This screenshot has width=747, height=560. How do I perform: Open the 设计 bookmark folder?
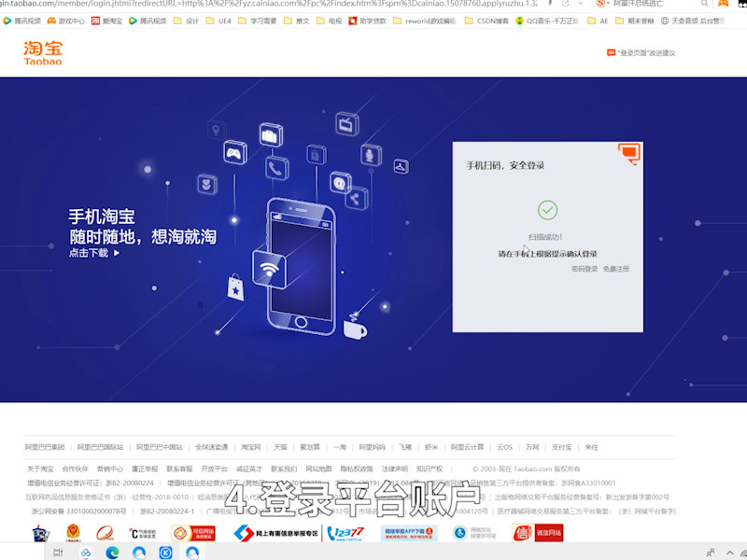(186, 21)
